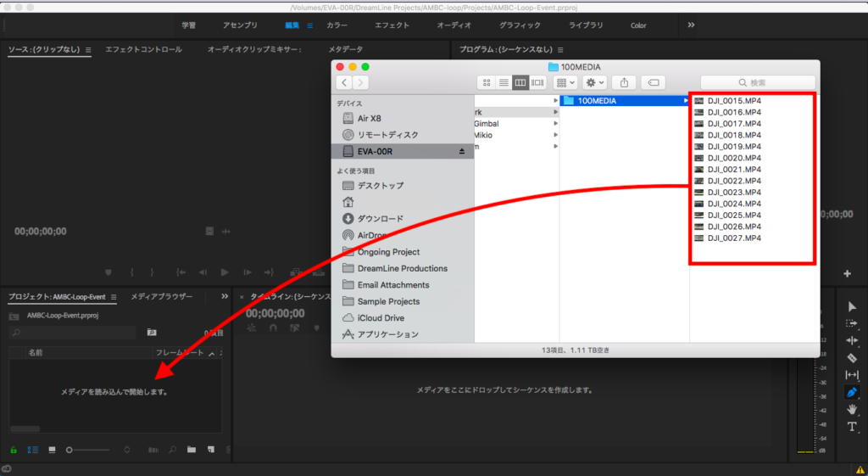Toggle Linked Selection in Timeline
Viewport: 868px width, 476px height.
(294, 328)
